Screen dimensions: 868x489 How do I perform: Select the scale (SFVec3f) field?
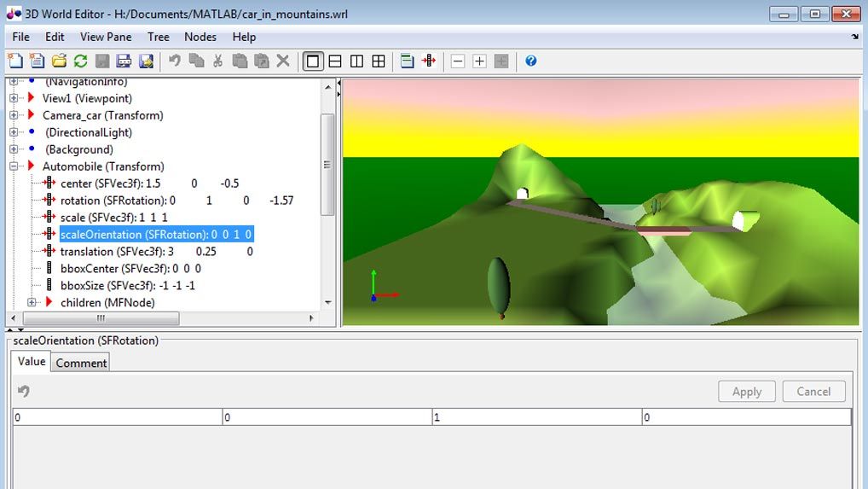pyautogui.click(x=114, y=218)
